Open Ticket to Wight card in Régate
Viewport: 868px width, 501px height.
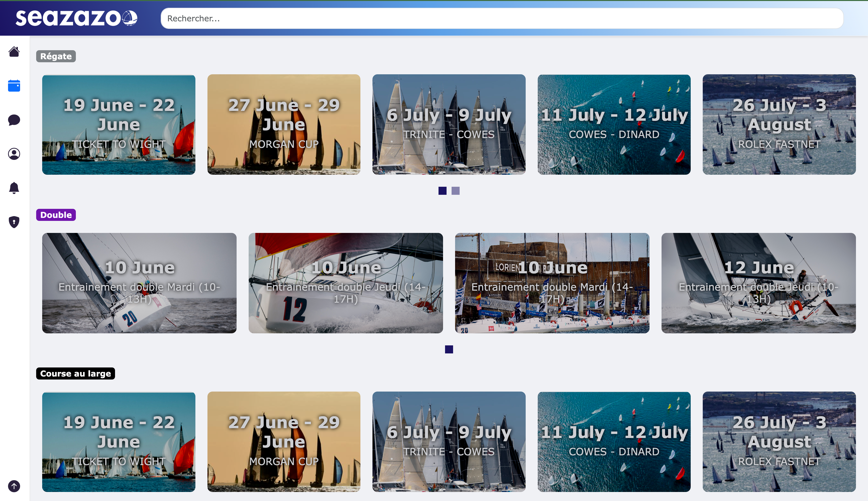click(x=119, y=124)
